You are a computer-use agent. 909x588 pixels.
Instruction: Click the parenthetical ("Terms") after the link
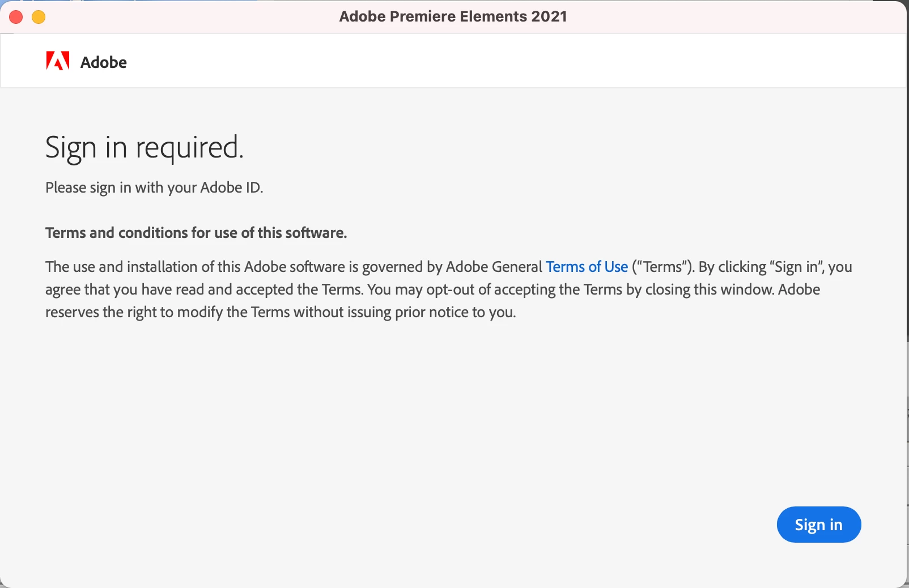point(662,267)
